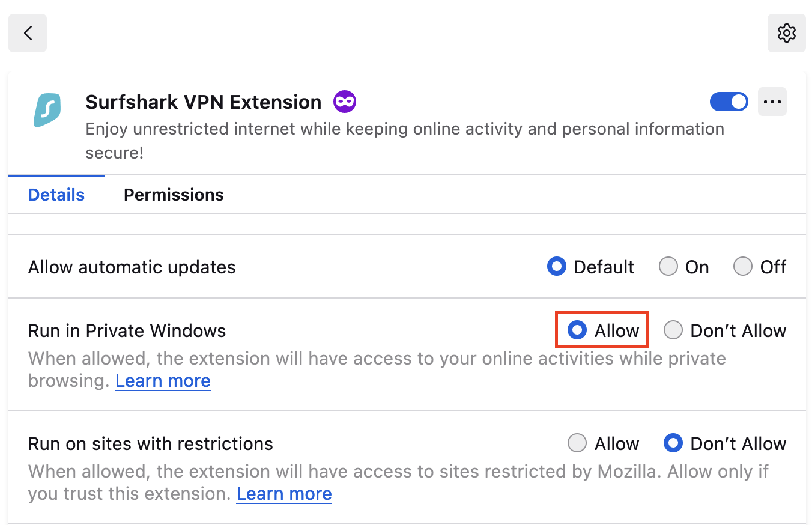
Task: Open the ellipsis more options menu
Action: [x=772, y=102]
